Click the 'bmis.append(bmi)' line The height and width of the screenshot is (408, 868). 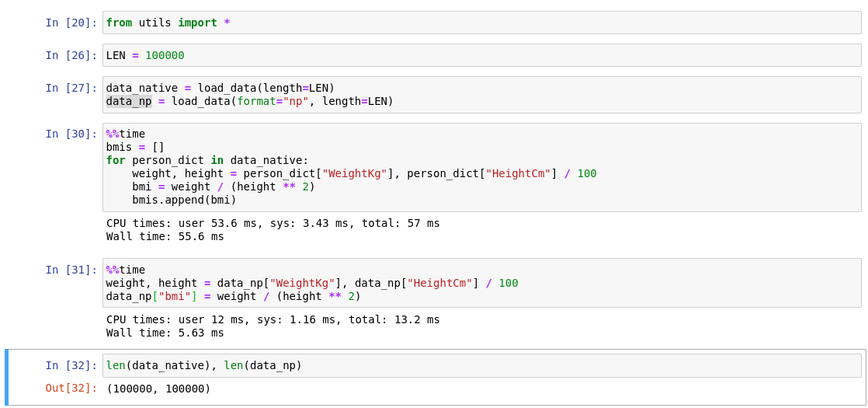(x=184, y=201)
